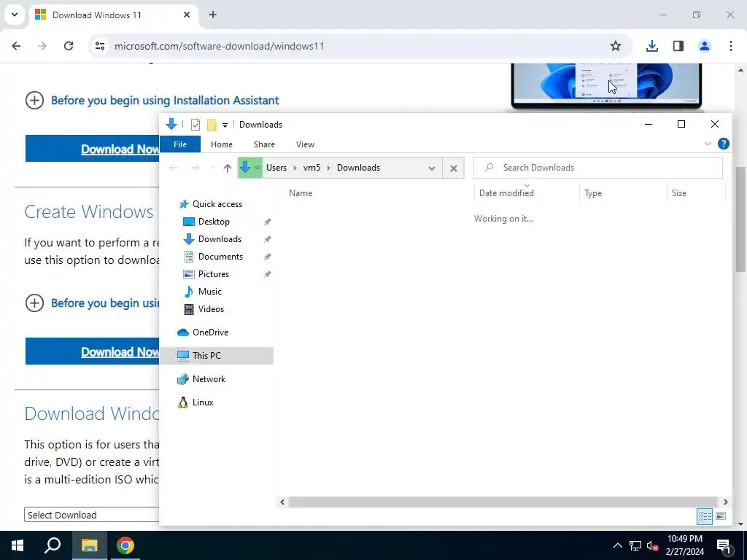Click New Folder icon in quick access toolbar

click(x=212, y=125)
